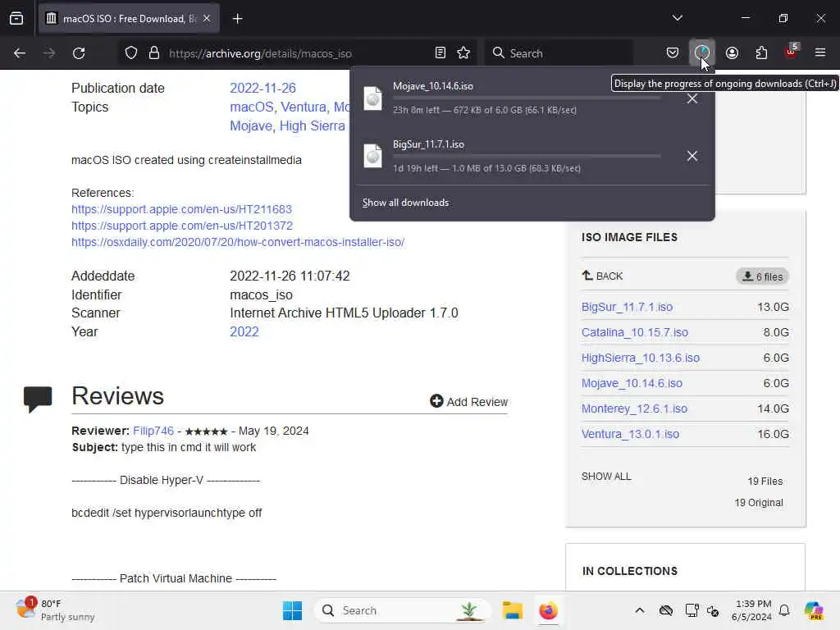The height and width of the screenshot is (630, 840).
Task: List all tabs dropdown arrow
Action: coord(677,18)
